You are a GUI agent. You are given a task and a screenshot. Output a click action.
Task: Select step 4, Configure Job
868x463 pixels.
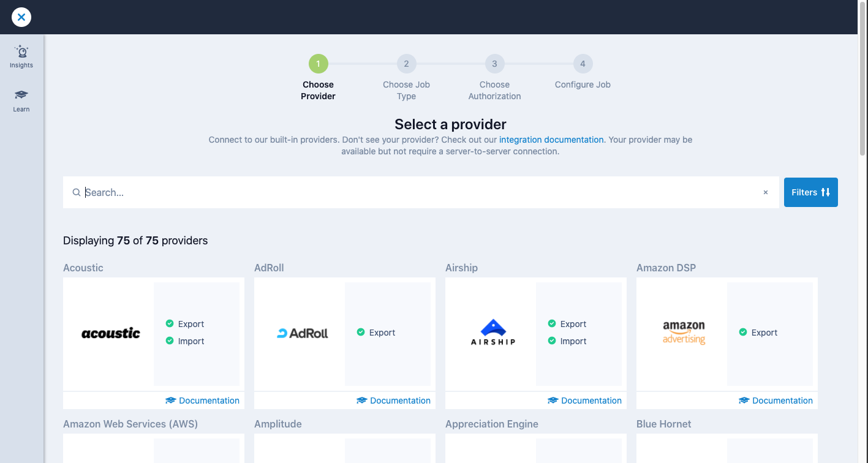tap(583, 64)
